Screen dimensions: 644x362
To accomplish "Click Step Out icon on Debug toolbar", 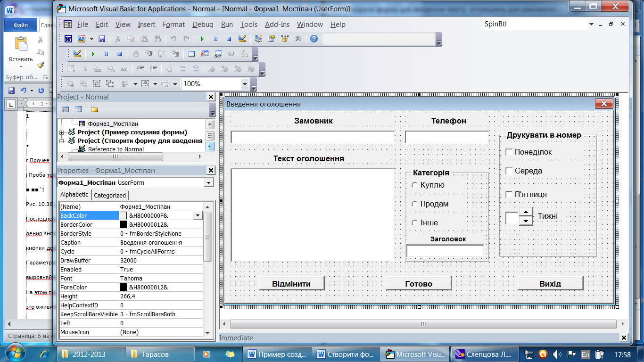I will click(175, 54).
